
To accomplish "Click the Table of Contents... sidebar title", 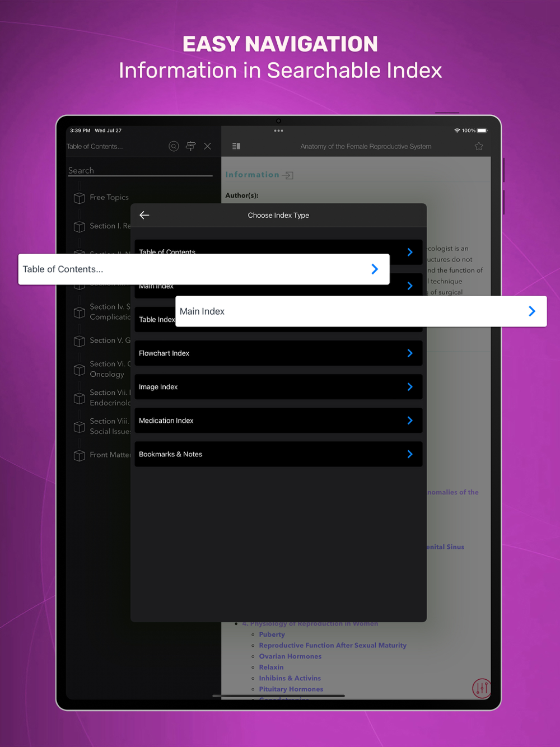I will 95,146.
